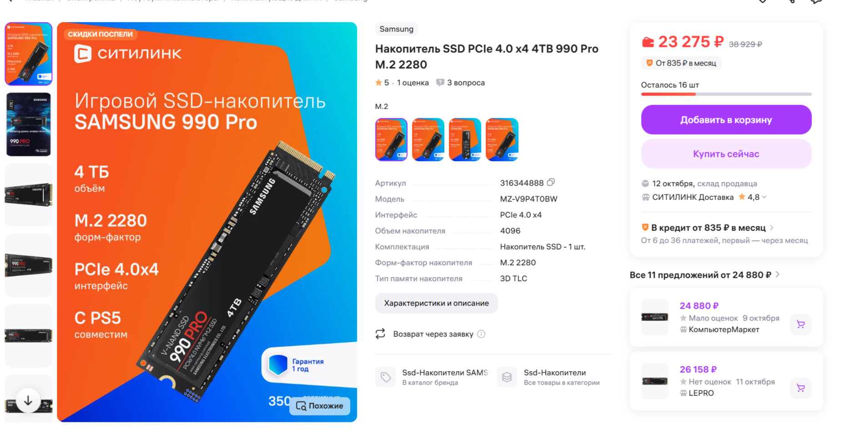The width and height of the screenshot is (868, 435).
Task: Click the 3 вопроса questions icon
Action: [x=440, y=83]
